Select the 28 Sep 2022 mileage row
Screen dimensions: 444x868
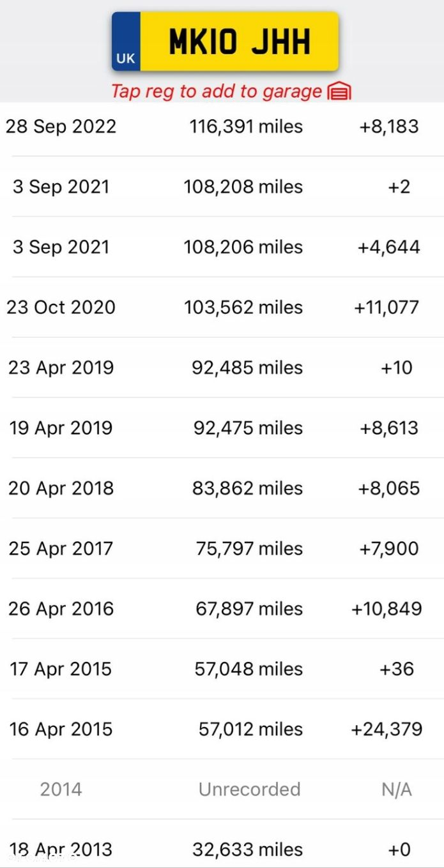click(x=222, y=126)
